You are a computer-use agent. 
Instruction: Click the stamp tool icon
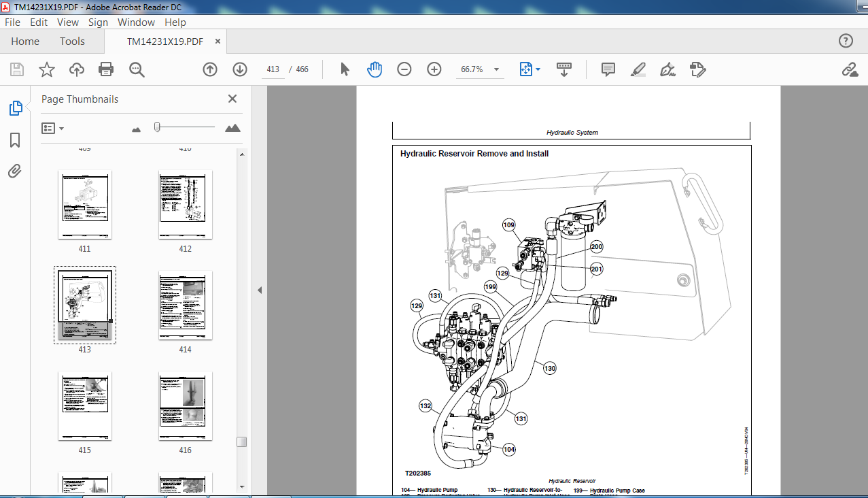(698, 69)
